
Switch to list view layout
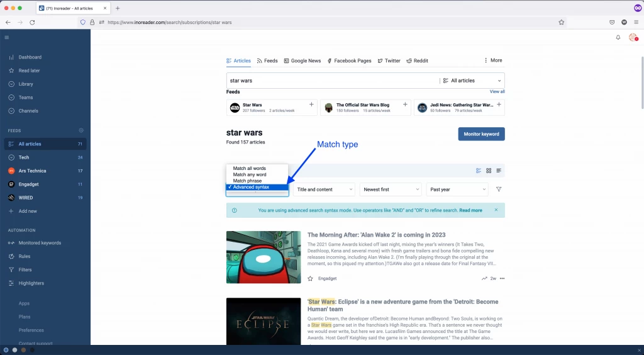[499, 171]
